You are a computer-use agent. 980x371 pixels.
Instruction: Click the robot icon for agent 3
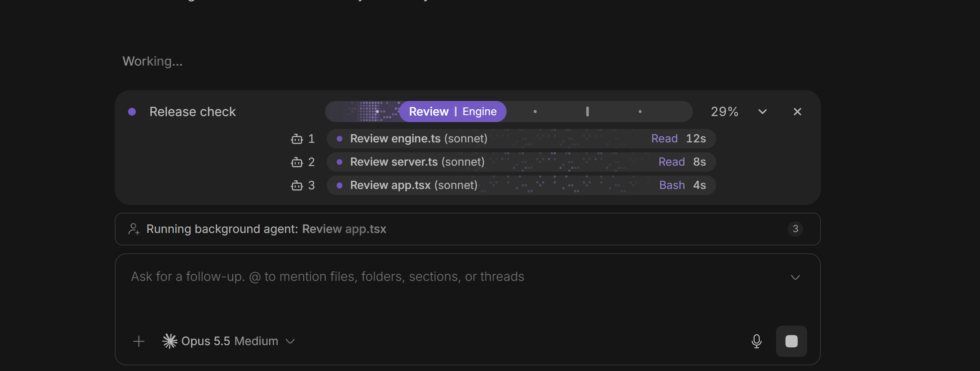pos(297,185)
